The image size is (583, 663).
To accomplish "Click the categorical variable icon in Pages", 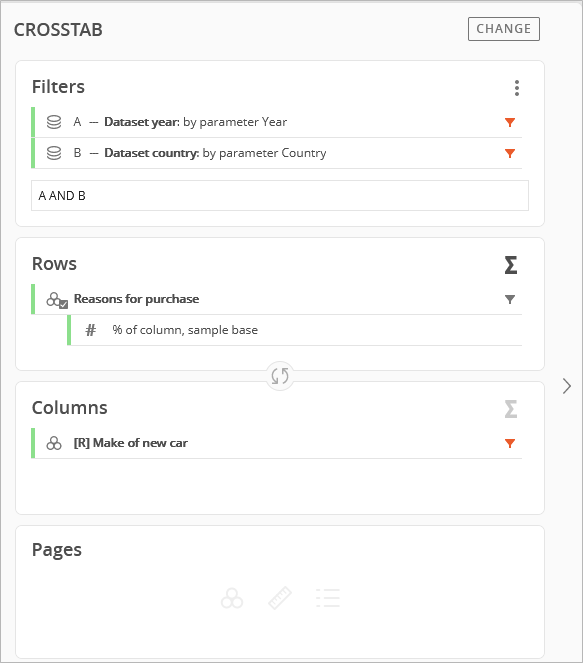I will point(232,598).
